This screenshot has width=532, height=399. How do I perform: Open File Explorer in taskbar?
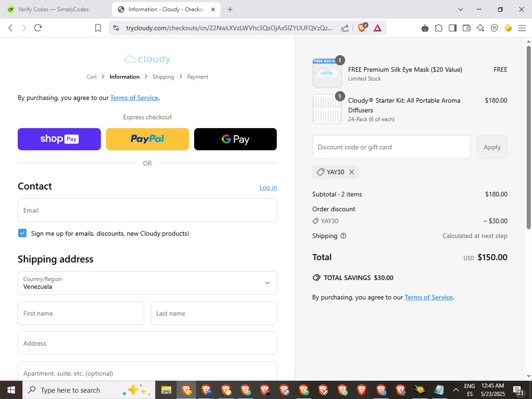coord(166,390)
